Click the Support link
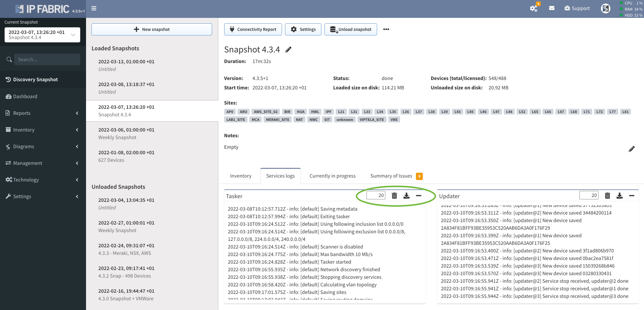This screenshot has height=310, width=644. [x=577, y=8]
